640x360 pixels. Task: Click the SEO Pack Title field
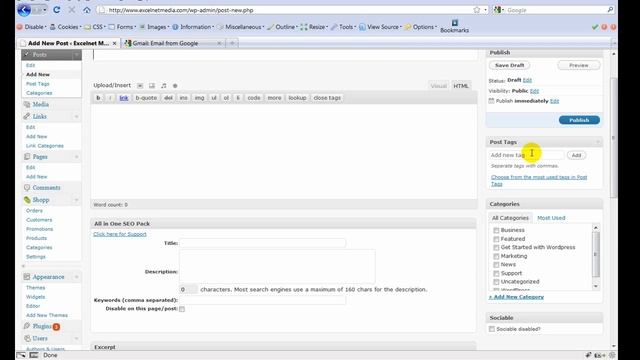pyautogui.click(x=262, y=243)
